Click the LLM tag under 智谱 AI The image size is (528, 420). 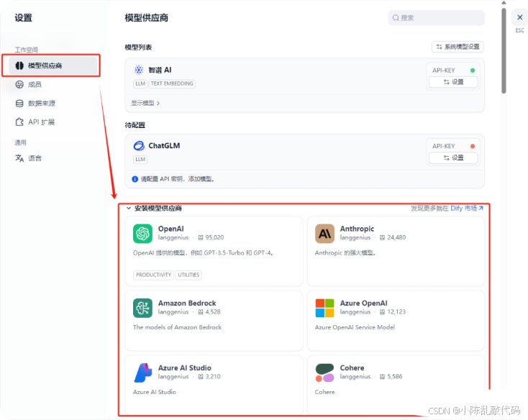coord(140,83)
